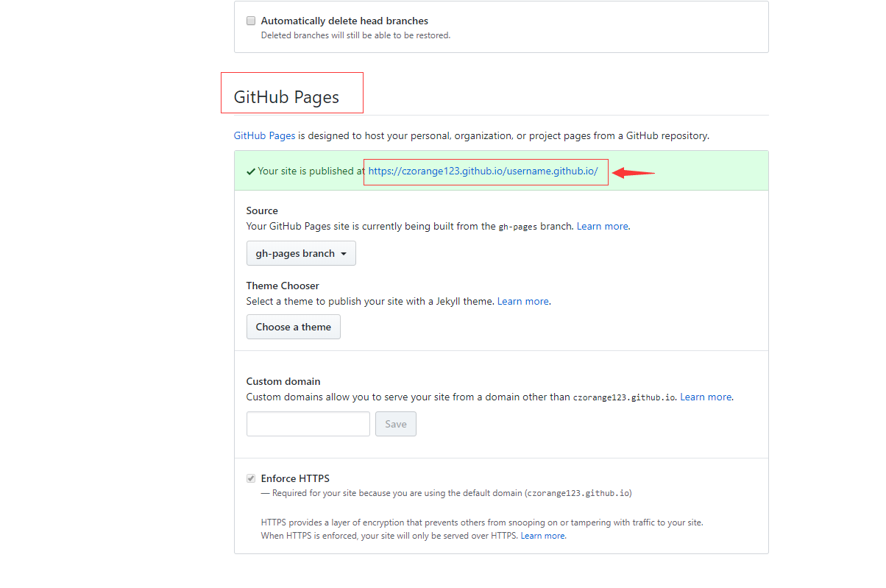Image resolution: width=886 pixels, height=588 pixels.
Task: Open Learn more link about Jekyll theme
Action: [522, 301]
